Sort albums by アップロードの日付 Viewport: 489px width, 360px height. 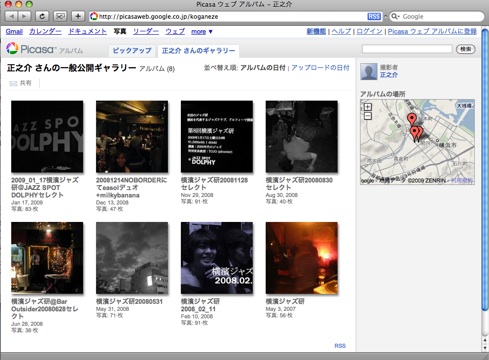(x=320, y=68)
